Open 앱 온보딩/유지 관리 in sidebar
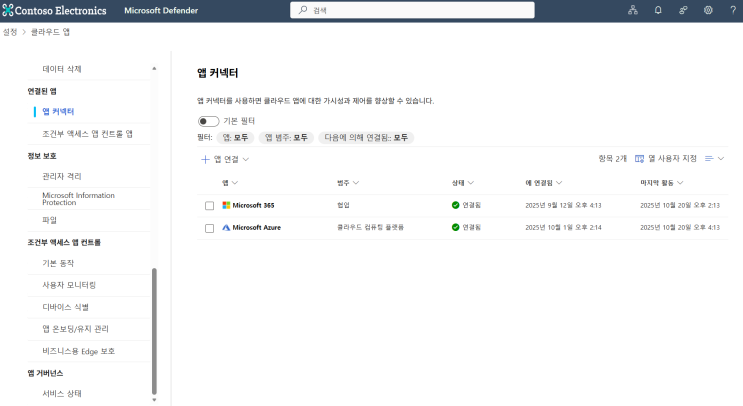This screenshot has height=406, width=743. click(75, 329)
